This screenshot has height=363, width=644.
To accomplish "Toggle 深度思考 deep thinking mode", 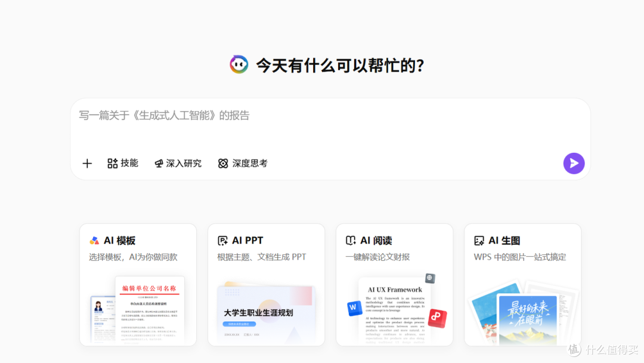I will tap(243, 163).
